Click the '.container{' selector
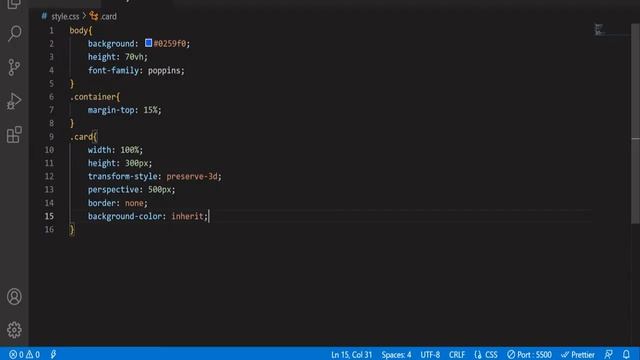 [x=95, y=97]
